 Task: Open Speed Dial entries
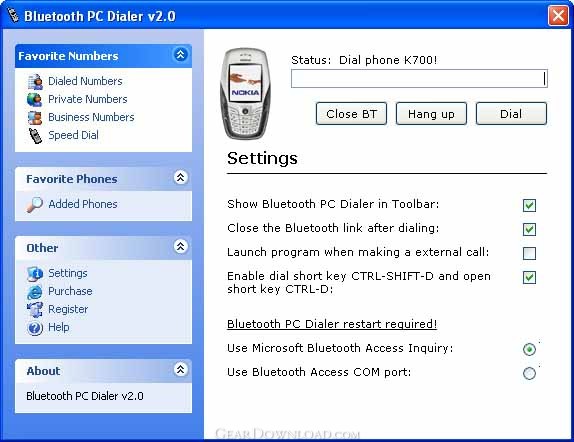click(x=73, y=135)
